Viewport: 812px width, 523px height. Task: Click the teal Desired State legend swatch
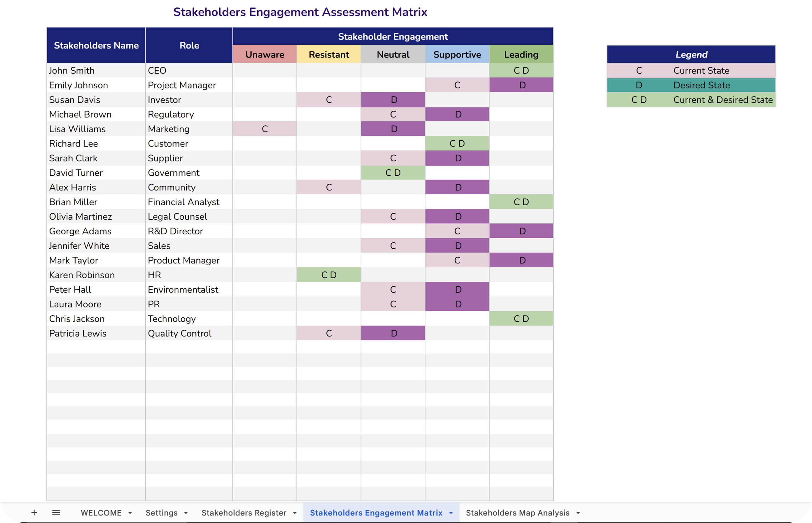tap(639, 85)
